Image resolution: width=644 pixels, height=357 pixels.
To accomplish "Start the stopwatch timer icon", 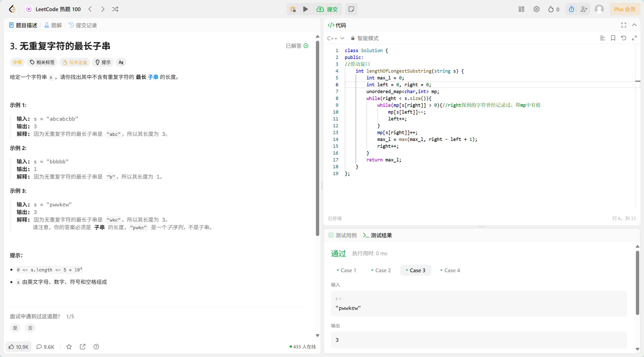I will click(x=571, y=9).
